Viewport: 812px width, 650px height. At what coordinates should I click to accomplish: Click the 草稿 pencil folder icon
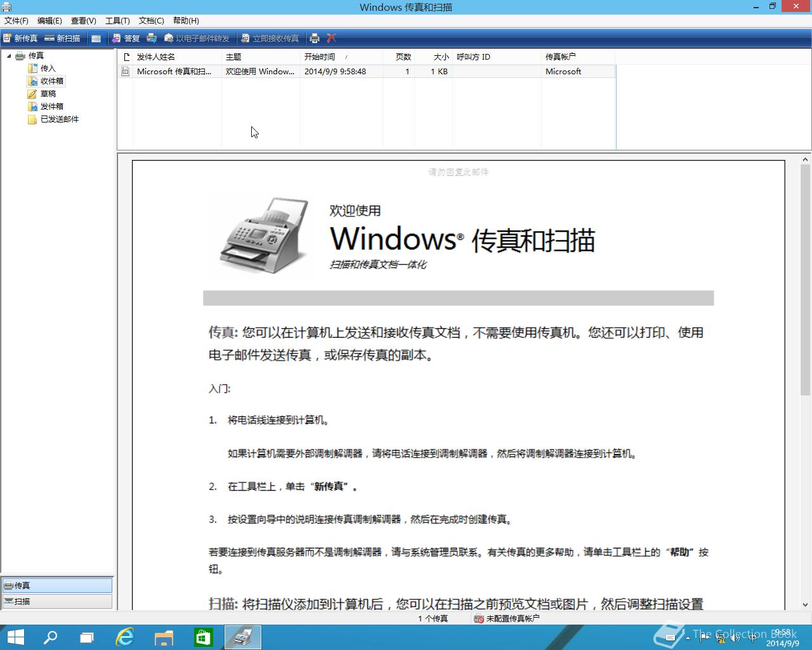tap(32, 94)
